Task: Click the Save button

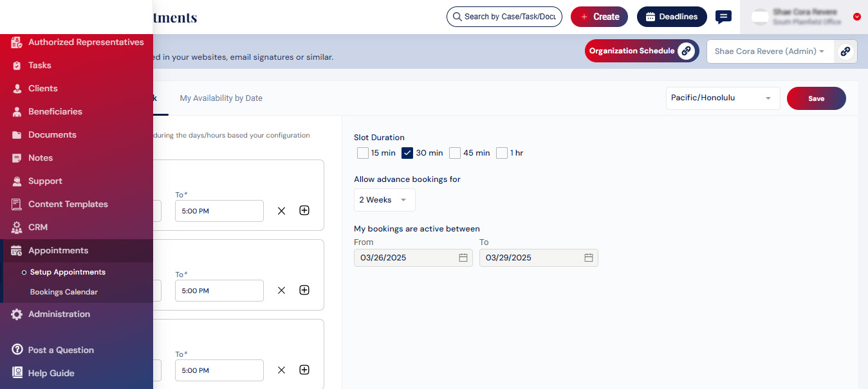Action: (x=816, y=98)
